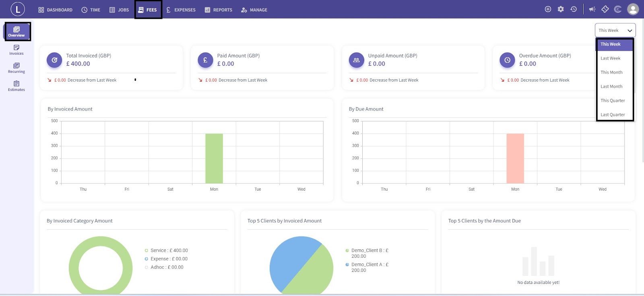The height and width of the screenshot is (296, 644).
Task: Choose Last Quarter from the period list
Action: [x=615, y=115]
